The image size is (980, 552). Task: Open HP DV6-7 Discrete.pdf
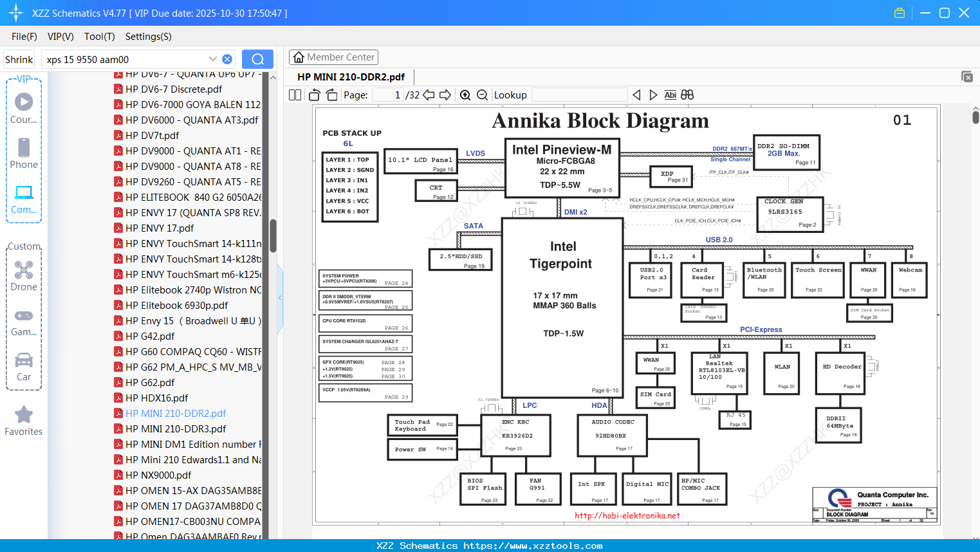pos(174,89)
